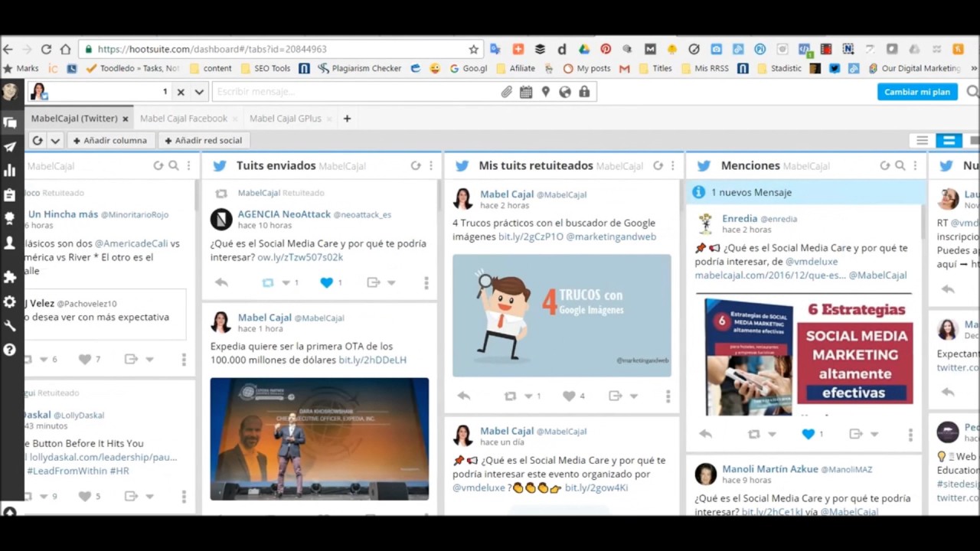
Task: Add location with the map pin icon
Action: (545, 92)
